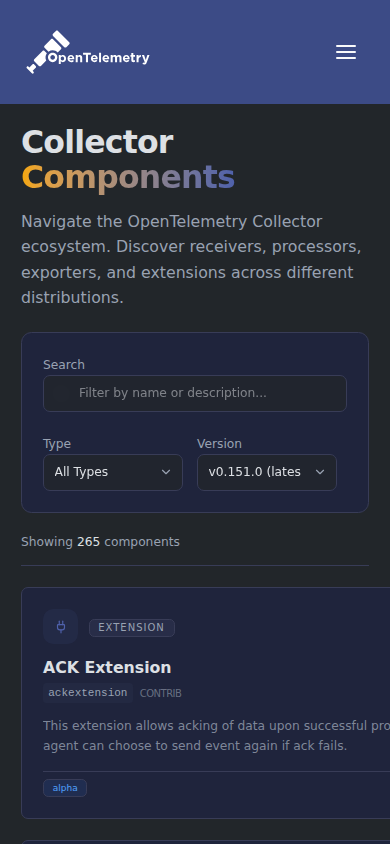Click the alpha stability badge
The image size is (390, 844).
pyautogui.click(x=65, y=788)
